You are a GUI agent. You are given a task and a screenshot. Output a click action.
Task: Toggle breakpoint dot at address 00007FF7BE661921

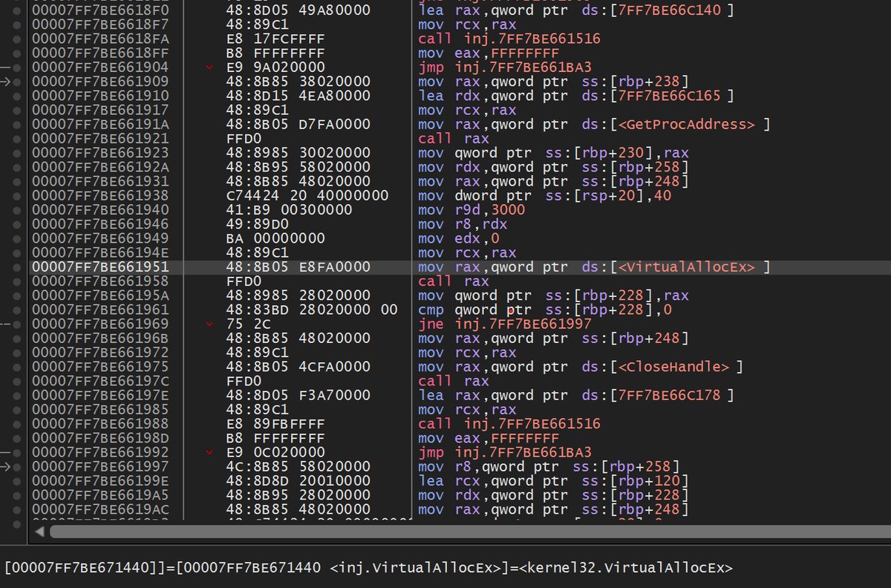[18, 139]
